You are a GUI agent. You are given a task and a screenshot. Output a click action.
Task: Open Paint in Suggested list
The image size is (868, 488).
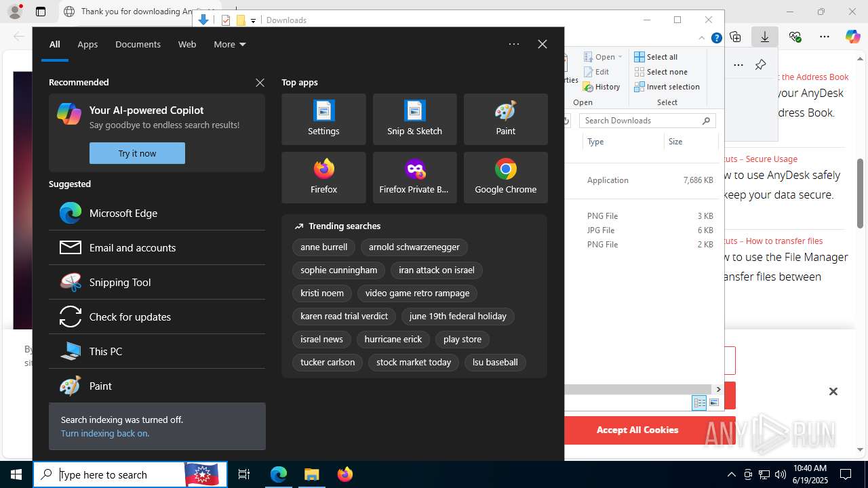click(157, 386)
